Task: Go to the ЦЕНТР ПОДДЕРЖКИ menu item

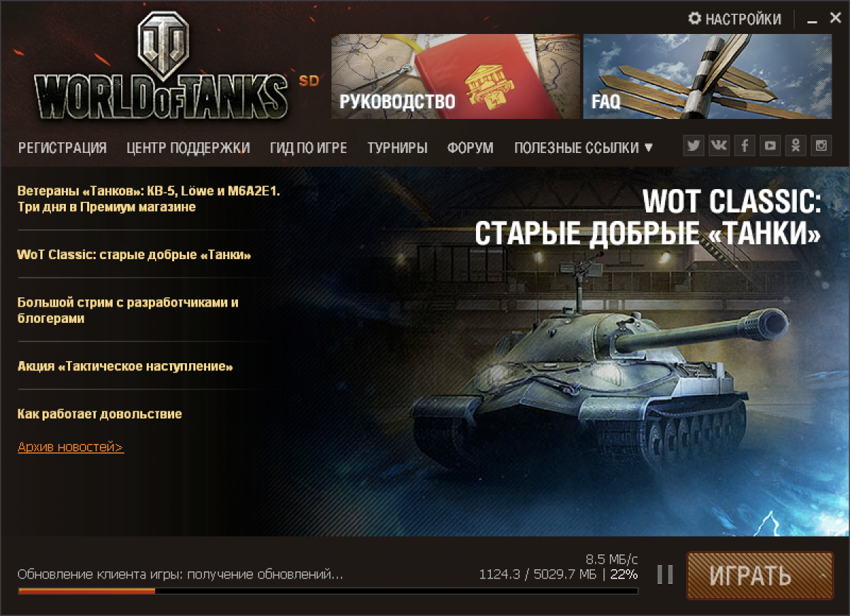Action: point(188,148)
